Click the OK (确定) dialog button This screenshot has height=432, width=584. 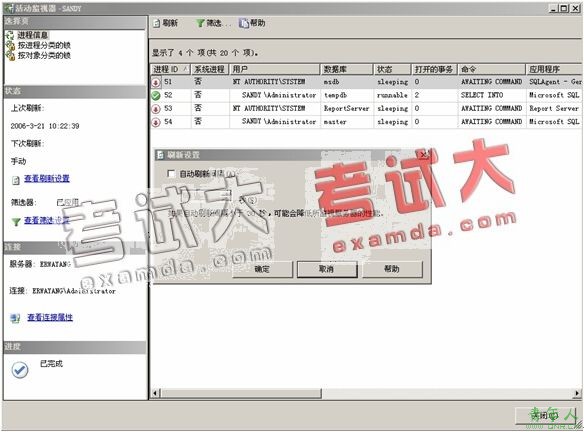coord(262,269)
